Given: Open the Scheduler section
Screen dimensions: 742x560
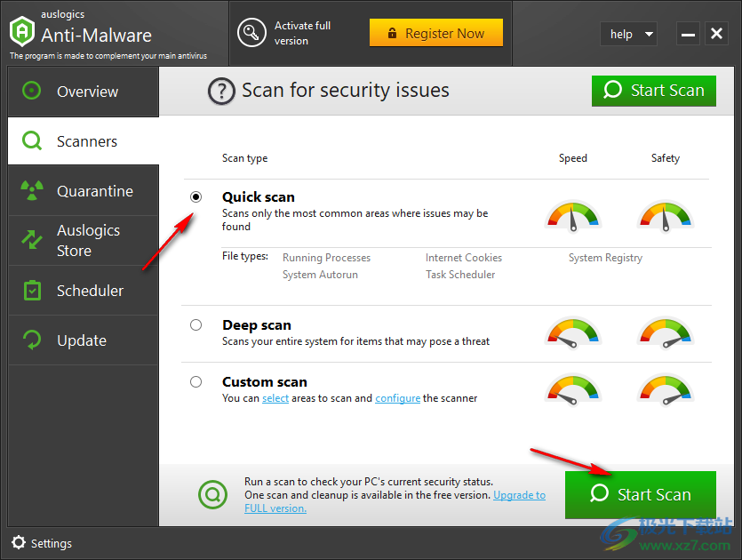Looking at the screenshot, I should [x=84, y=291].
